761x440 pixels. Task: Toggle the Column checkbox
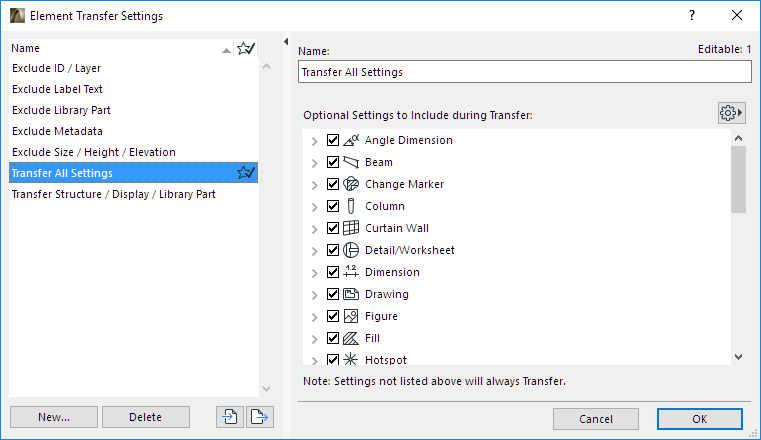click(333, 206)
